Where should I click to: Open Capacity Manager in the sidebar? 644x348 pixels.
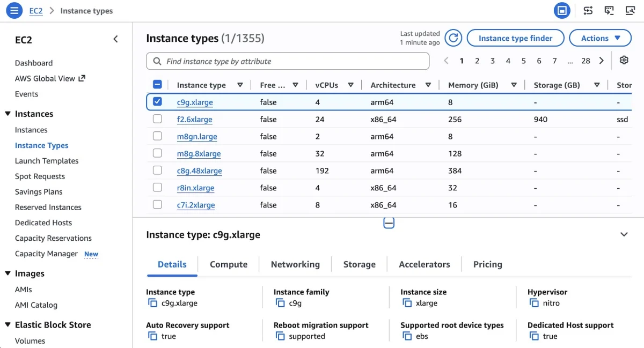click(46, 254)
